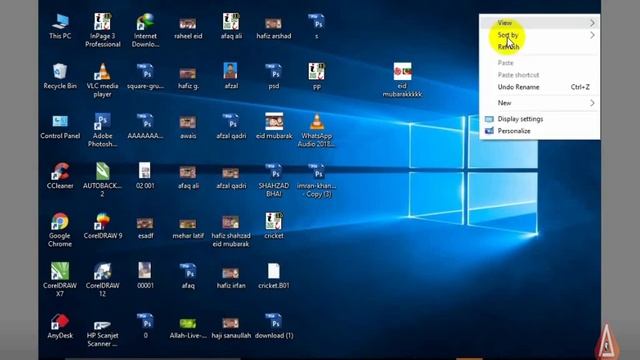Image resolution: width=640 pixels, height=360 pixels.
Task: Expand the View submenu in context menu
Action: click(x=540, y=23)
